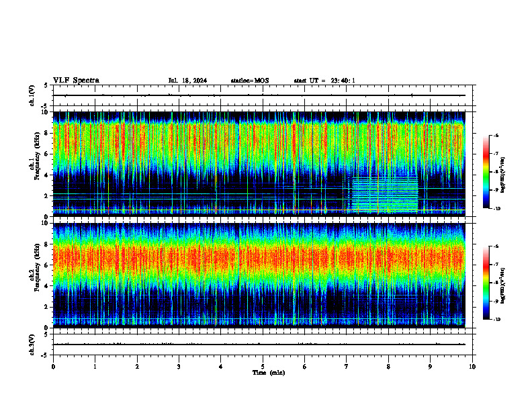
Task: Click the ch.2 spectrogram panel
Action: pyautogui.click(x=259, y=275)
